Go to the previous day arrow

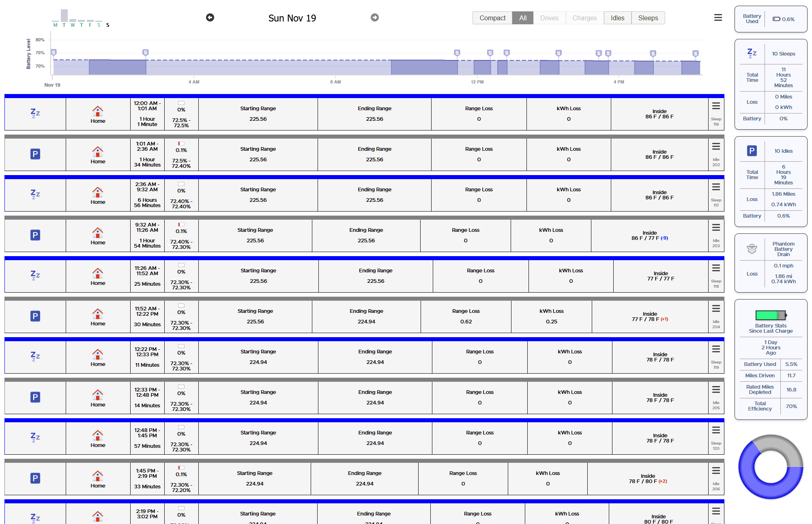tap(210, 17)
